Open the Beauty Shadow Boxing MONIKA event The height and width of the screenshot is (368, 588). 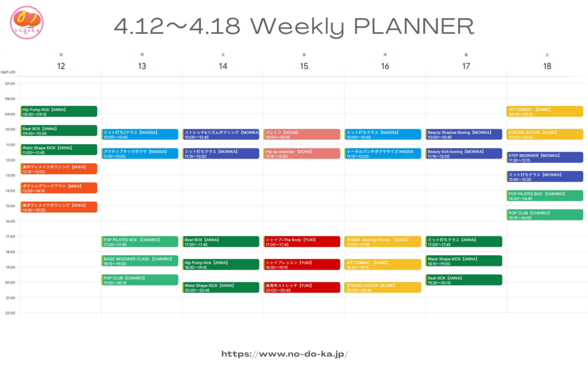tap(464, 134)
